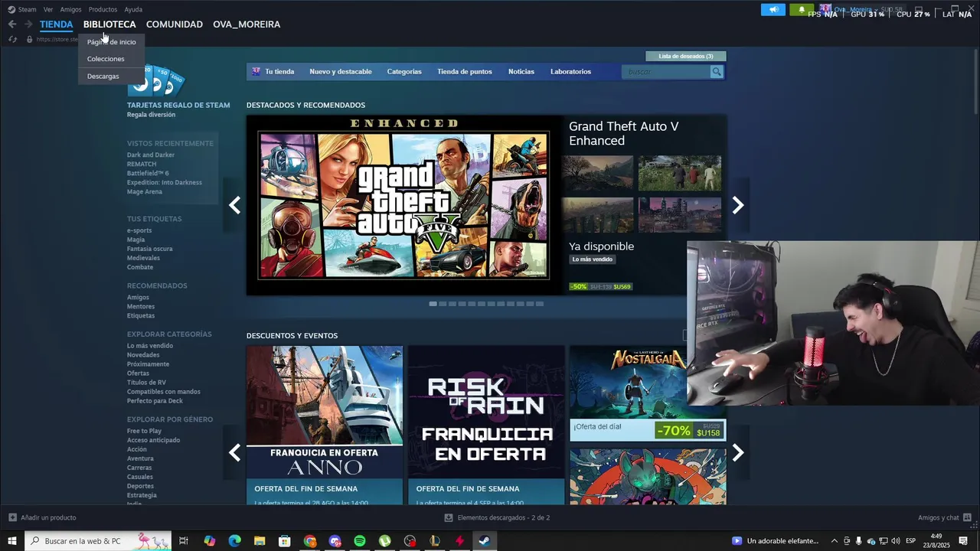Show previous featured game with left arrow
Viewport: 980px width, 551px height.
click(x=234, y=205)
